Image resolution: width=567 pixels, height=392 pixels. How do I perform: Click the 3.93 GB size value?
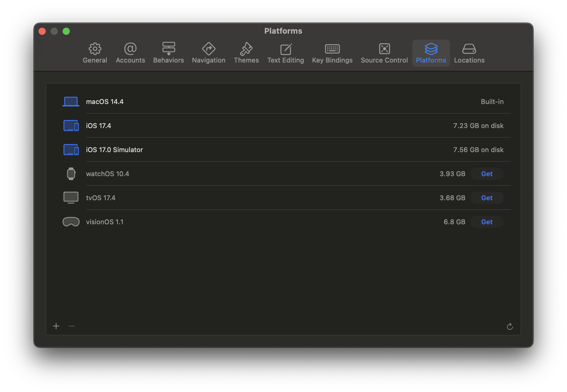[452, 174]
